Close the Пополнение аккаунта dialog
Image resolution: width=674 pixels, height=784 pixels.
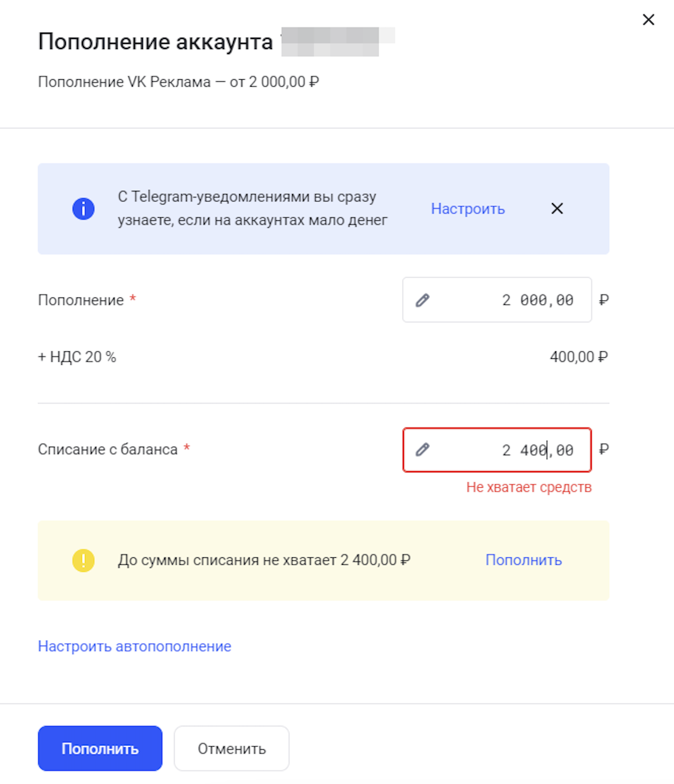tap(648, 19)
